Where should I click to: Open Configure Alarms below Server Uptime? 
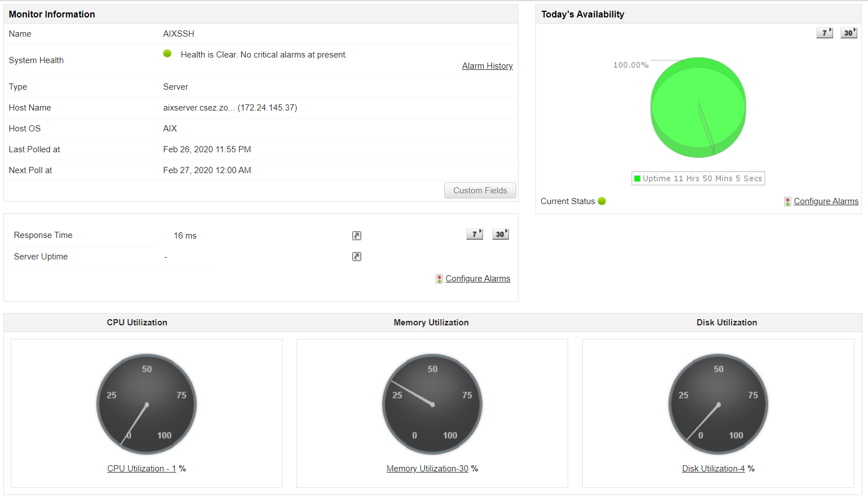point(477,278)
